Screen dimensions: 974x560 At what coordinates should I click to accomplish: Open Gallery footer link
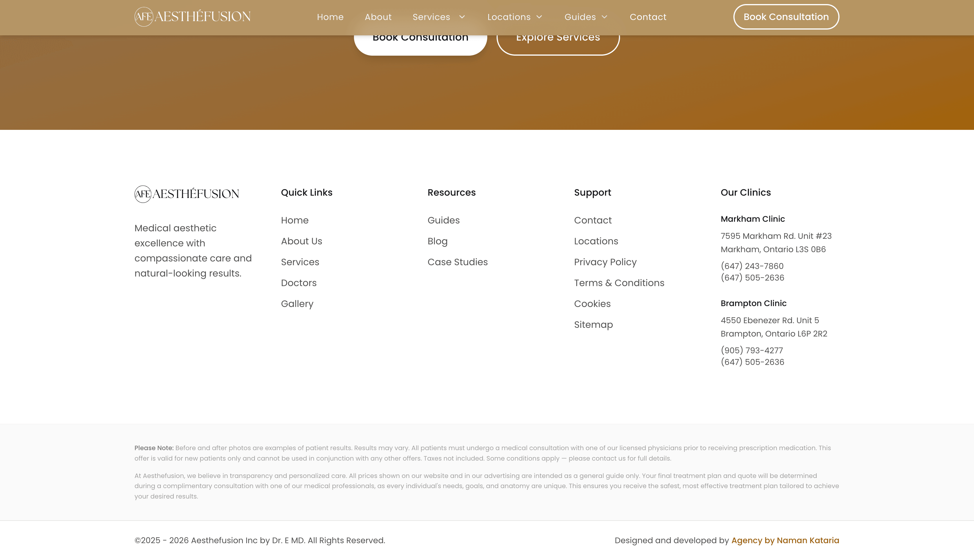[297, 304]
